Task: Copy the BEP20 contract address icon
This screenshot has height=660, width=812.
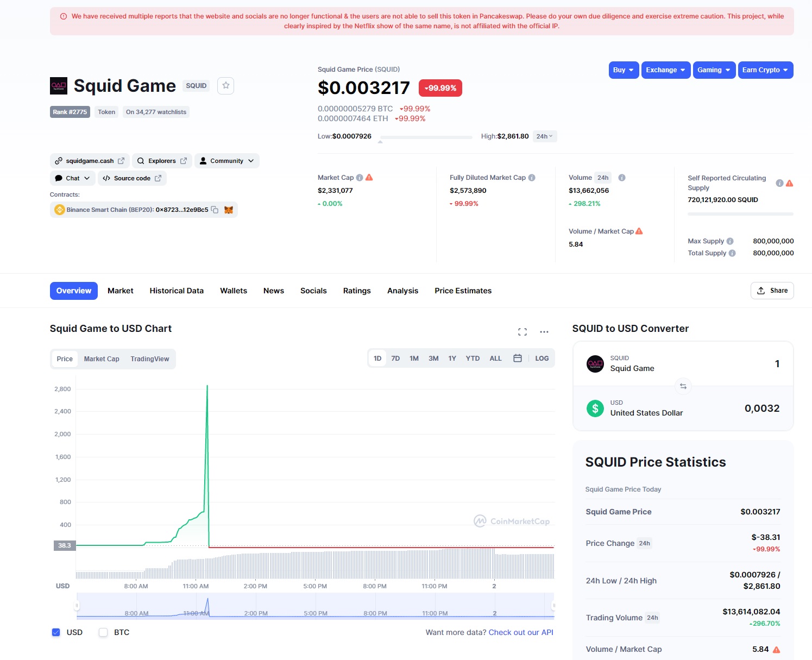Action: point(215,210)
